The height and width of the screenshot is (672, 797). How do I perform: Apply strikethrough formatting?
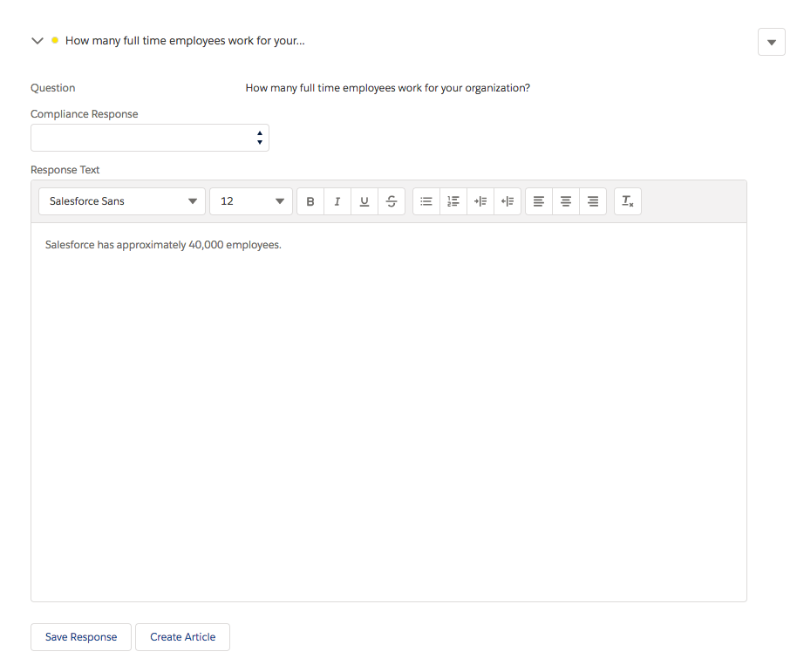pyautogui.click(x=392, y=201)
